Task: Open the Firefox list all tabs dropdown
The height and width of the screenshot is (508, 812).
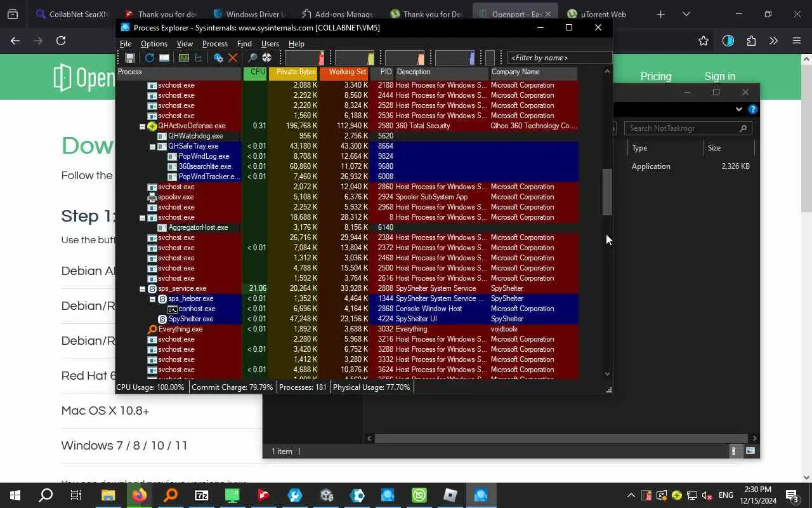Action: 686,14
